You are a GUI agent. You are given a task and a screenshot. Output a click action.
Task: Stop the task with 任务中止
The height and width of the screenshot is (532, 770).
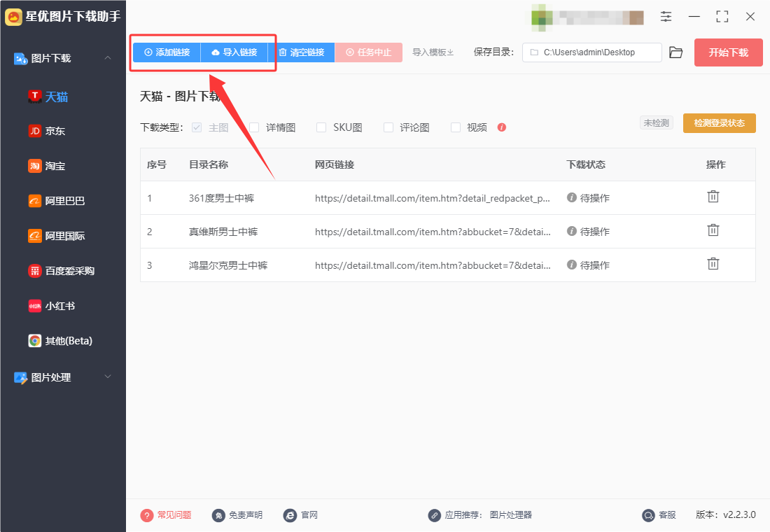369,52
